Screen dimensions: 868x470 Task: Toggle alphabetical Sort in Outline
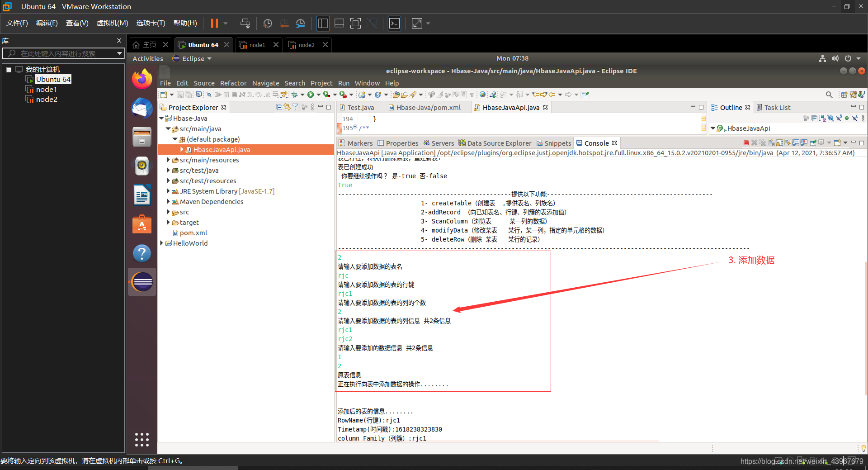(822, 118)
